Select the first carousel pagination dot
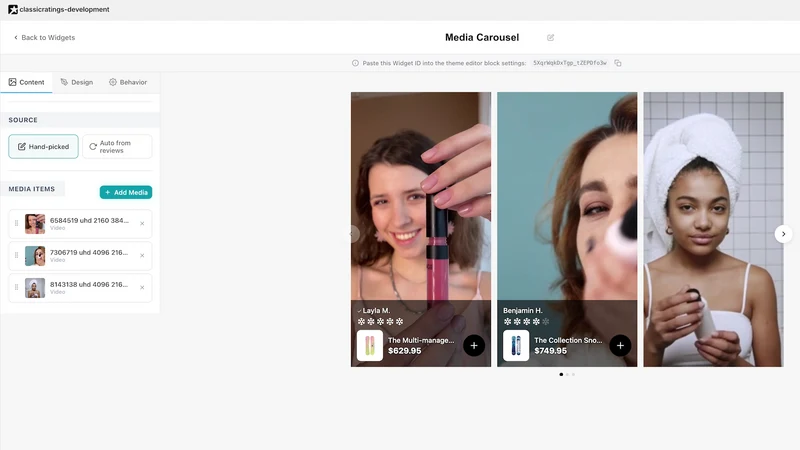Image resolution: width=800 pixels, height=450 pixels. tap(561, 374)
